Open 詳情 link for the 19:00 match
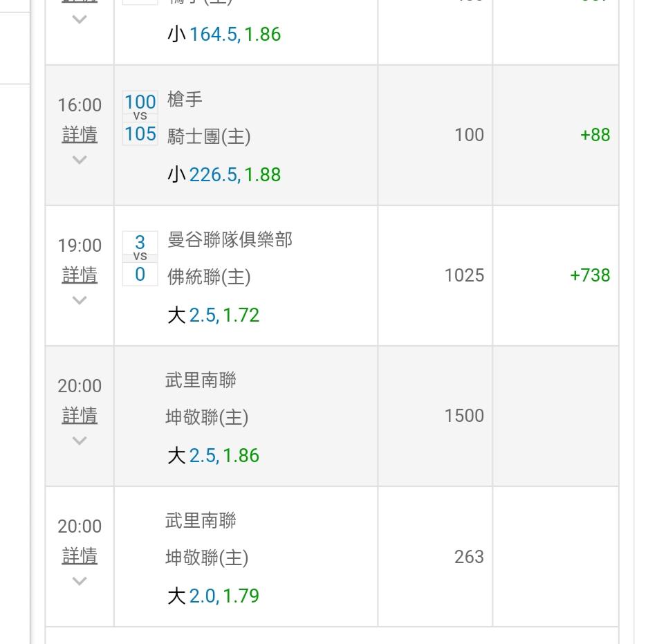Image resolution: width=657 pixels, height=644 pixels. (80, 275)
